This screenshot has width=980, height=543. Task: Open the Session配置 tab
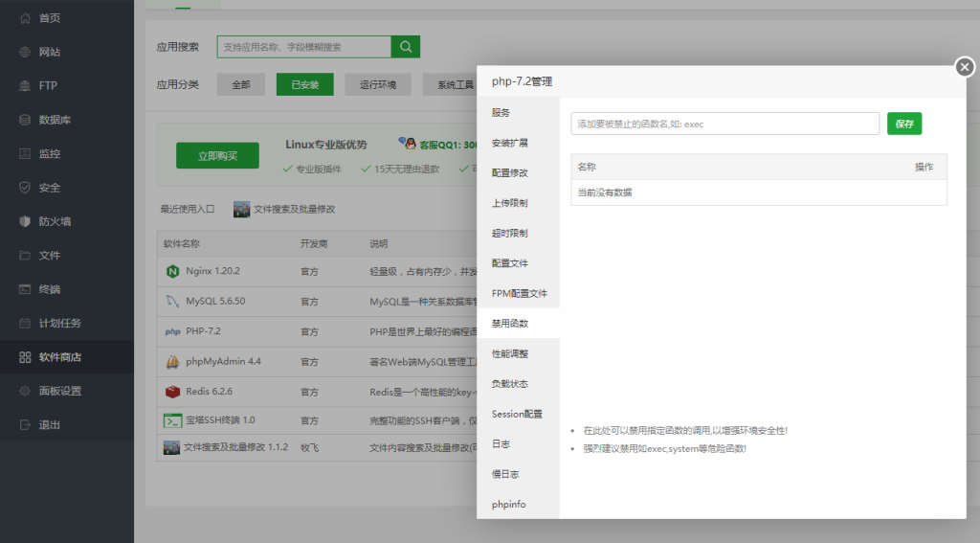click(517, 414)
